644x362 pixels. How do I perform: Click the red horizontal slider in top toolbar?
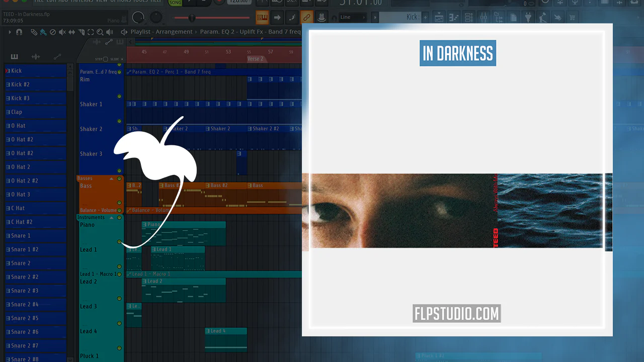212,18
